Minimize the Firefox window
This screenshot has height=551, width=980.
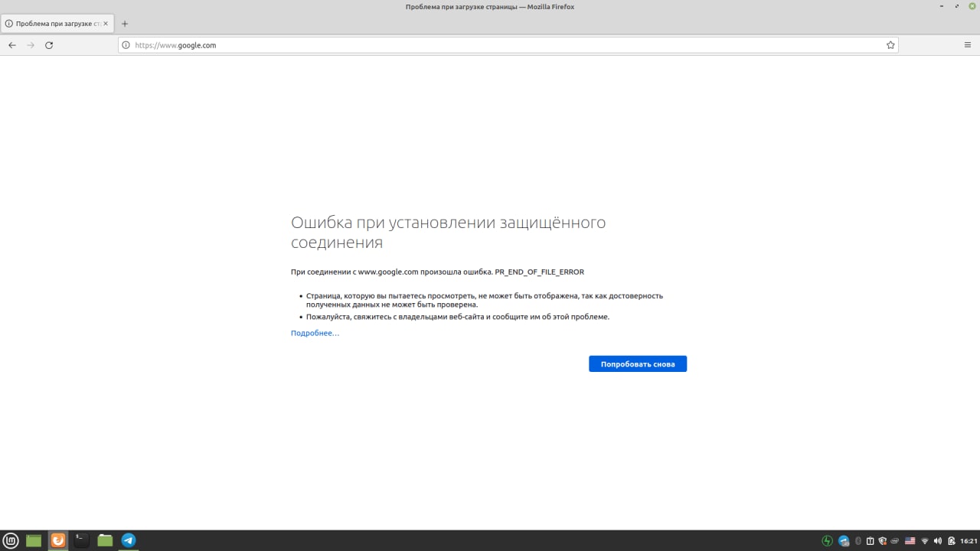[942, 6]
